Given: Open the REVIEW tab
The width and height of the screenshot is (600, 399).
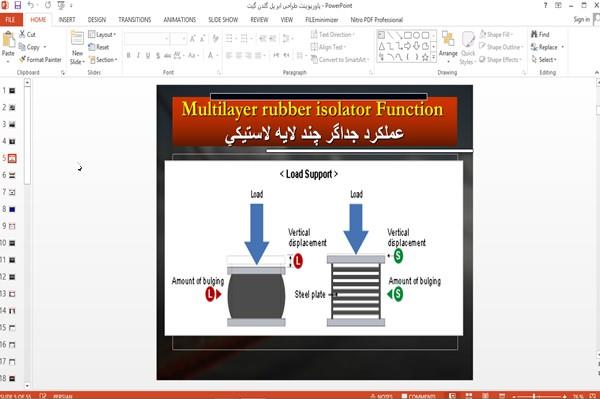Looking at the screenshot, I should [x=259, y=20].
